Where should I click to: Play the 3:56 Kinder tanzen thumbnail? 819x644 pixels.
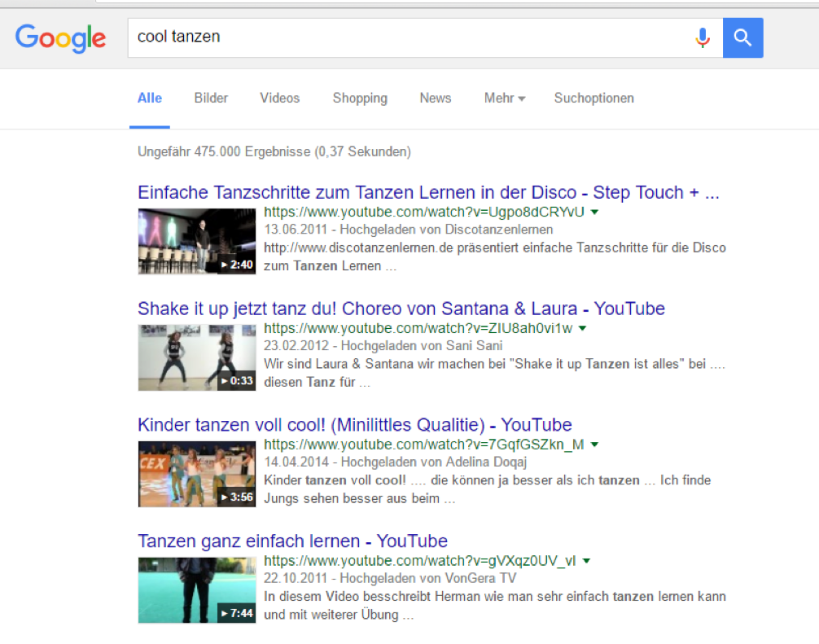(196, 474)
